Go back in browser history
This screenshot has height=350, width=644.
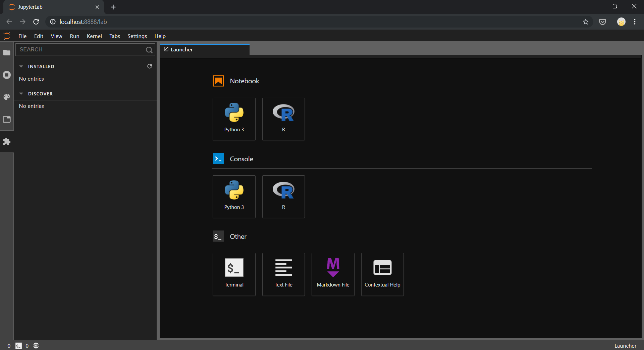(x=9, y=22)
